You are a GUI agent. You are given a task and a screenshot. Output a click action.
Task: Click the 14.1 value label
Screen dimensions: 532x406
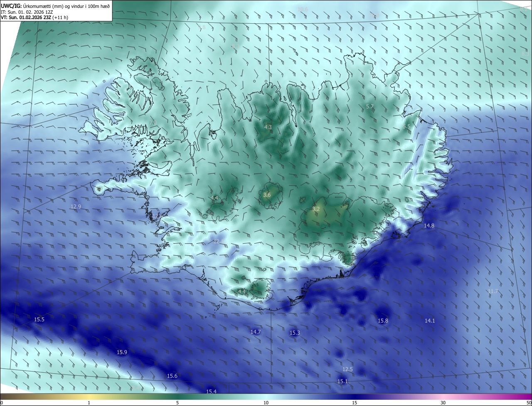point(430,320)
